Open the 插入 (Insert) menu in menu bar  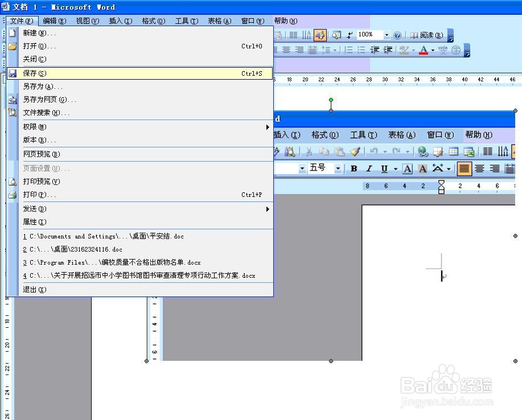tap(121, 21)
